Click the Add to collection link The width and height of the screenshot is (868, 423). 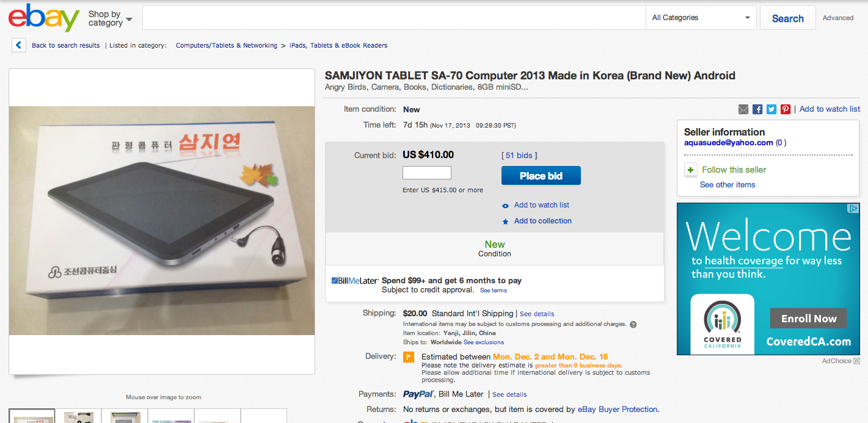click(x=542, y=221)
